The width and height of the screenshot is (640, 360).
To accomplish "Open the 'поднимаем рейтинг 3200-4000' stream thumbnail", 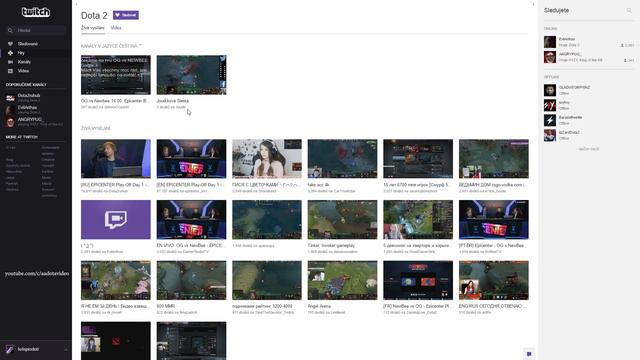I will [267, 280].
